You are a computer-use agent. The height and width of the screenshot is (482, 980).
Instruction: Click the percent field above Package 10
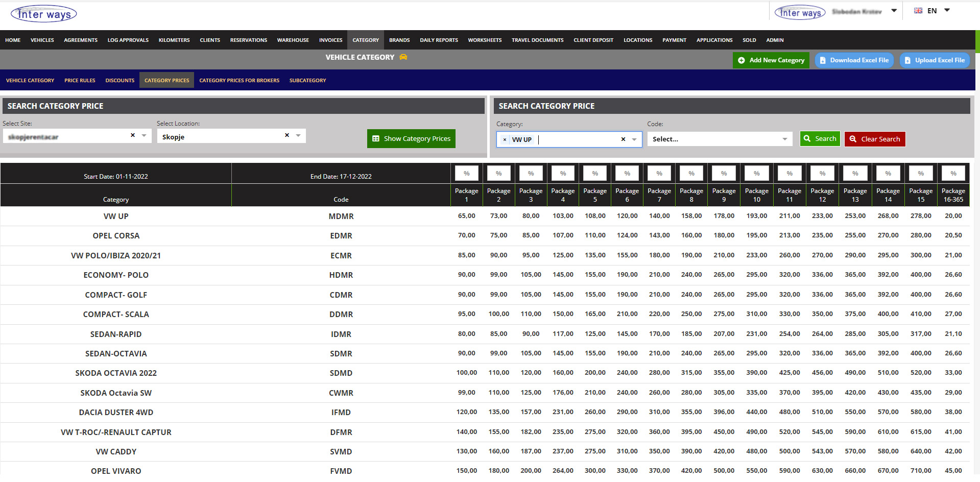pos(757,173)
